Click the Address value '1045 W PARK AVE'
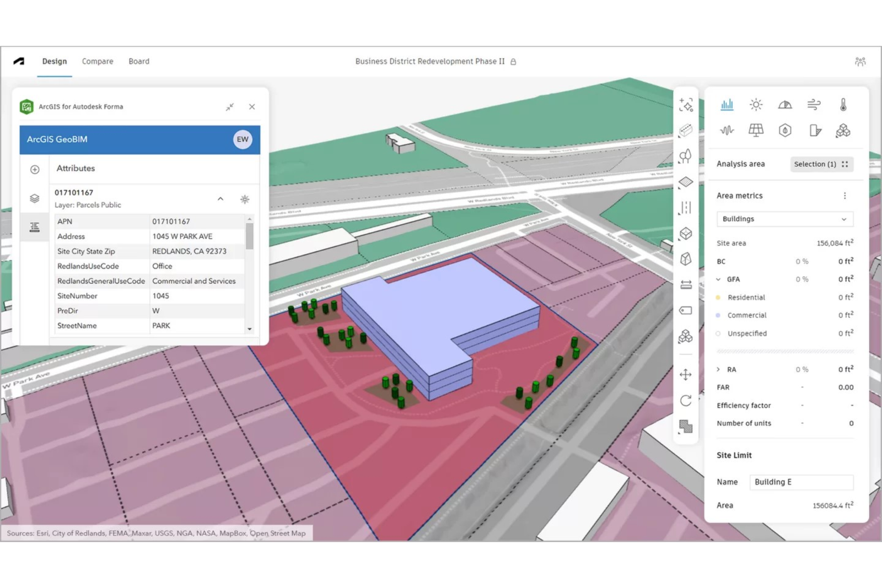The width and height of the screenshot is (882, 588). [182, 236]
